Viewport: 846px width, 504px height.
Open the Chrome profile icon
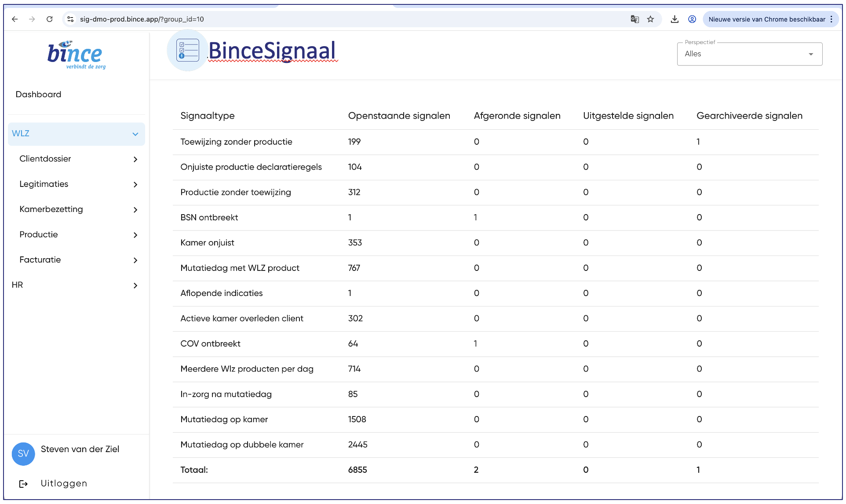pyautogui.click(x=692, y=19)
